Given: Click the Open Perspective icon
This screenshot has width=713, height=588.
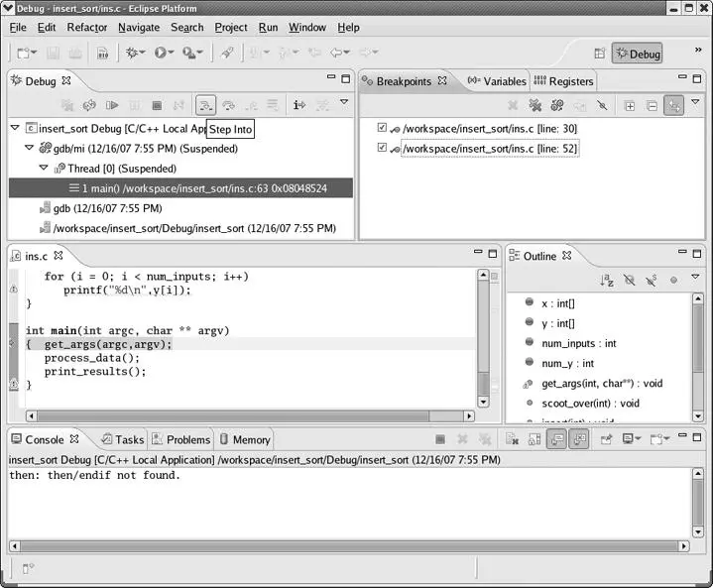Looking at the screenshot, I should [x=599, y=54].
